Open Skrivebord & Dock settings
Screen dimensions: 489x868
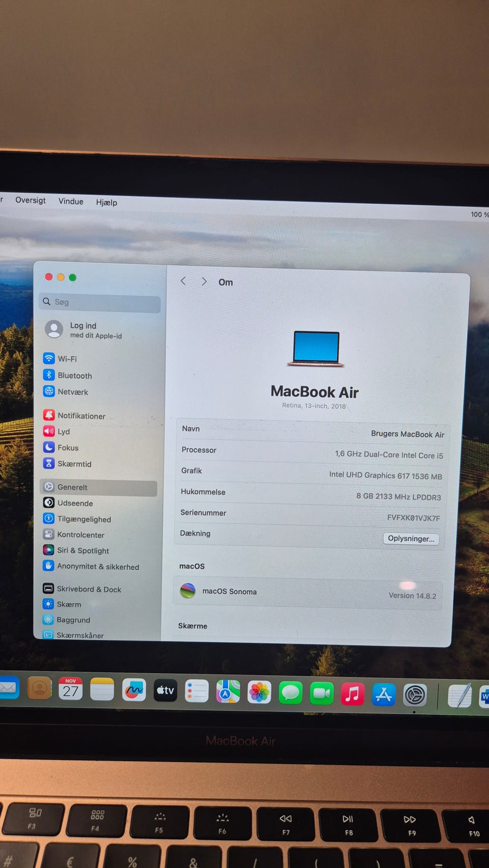point(83,589)
